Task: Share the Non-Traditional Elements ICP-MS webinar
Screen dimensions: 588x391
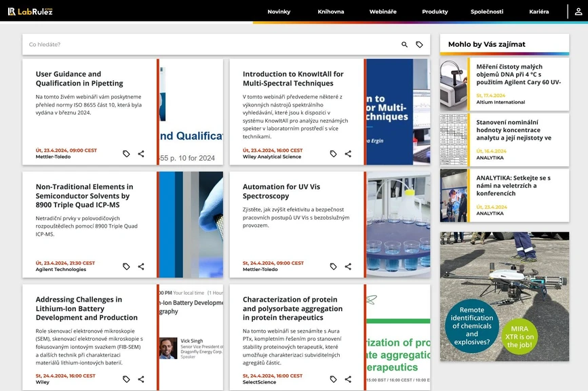Action: [x=141, y=266]
